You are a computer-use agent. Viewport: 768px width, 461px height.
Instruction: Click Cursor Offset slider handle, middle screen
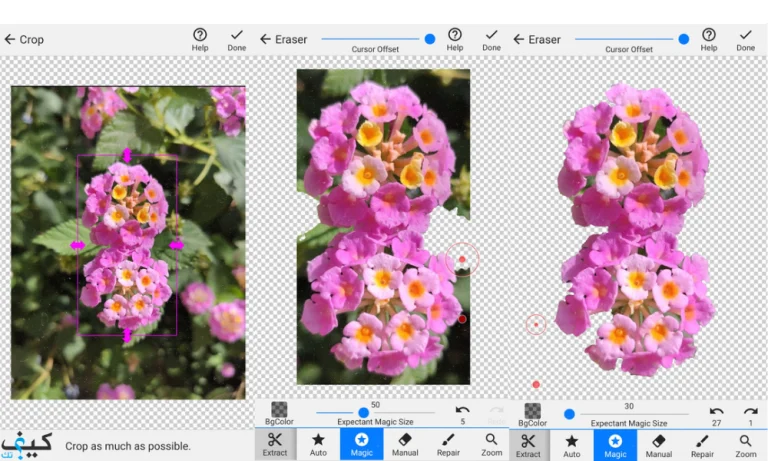(430, 39)
